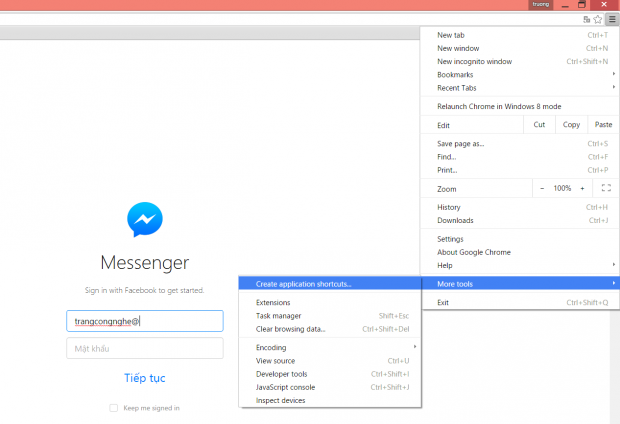Select Clear browsing data

click(330, 329)
